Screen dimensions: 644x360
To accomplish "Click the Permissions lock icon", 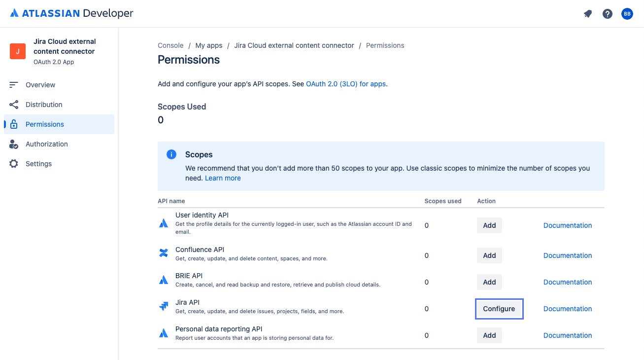I will tap(14, 124).
